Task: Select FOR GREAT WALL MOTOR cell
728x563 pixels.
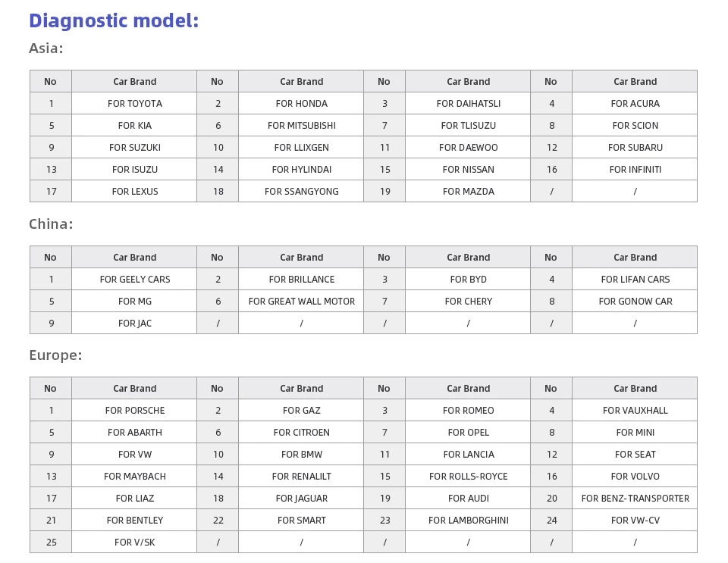Action: (x=301, y=302)
